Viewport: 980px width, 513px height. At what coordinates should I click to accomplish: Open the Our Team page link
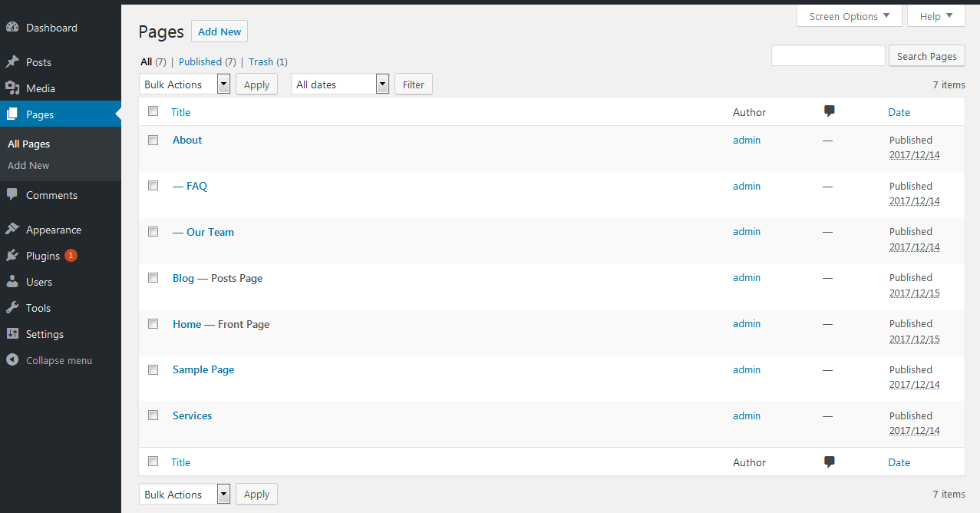pyautogui.click(x=210, y=232)
